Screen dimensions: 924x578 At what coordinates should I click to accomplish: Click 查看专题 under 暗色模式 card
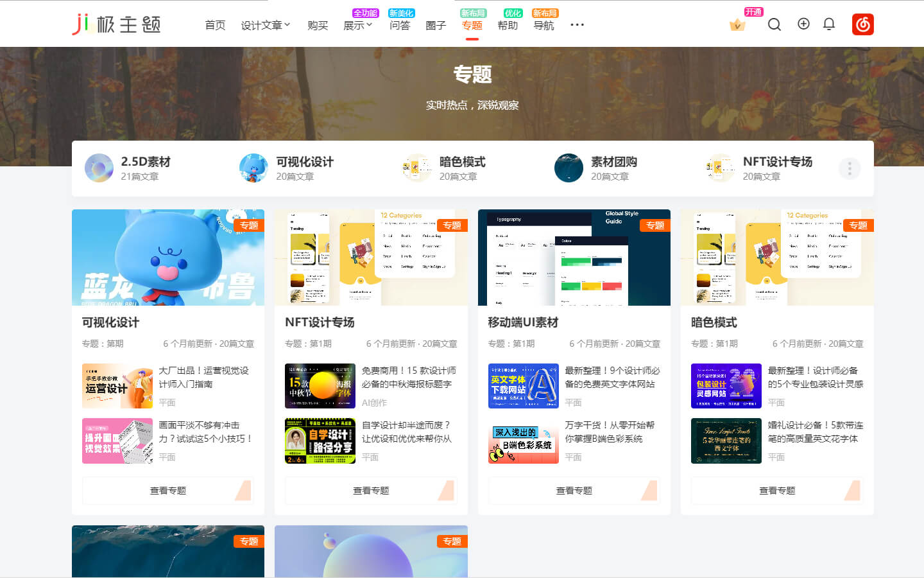click(776, 491)
